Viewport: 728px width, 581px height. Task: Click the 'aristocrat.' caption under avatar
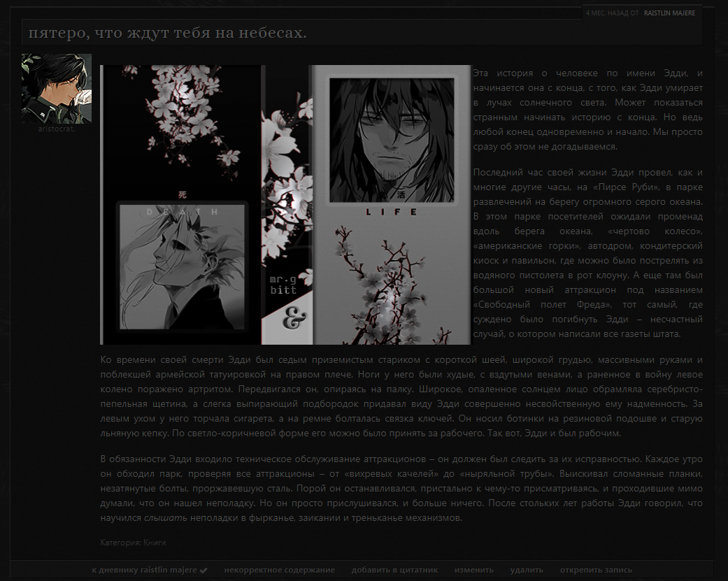pyautogui.click(x=57, y=129)
